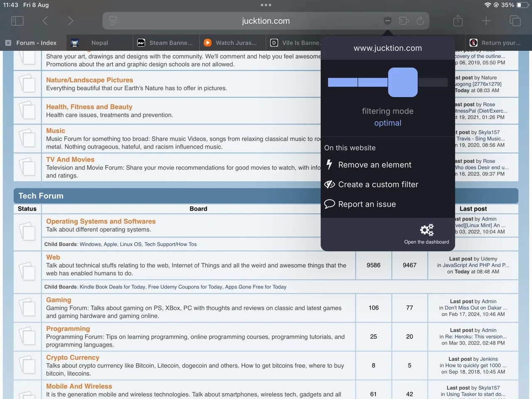Click the Open the dashboard label
The width and height of the screenshot is (532, 399).
(x=426, y=242)
